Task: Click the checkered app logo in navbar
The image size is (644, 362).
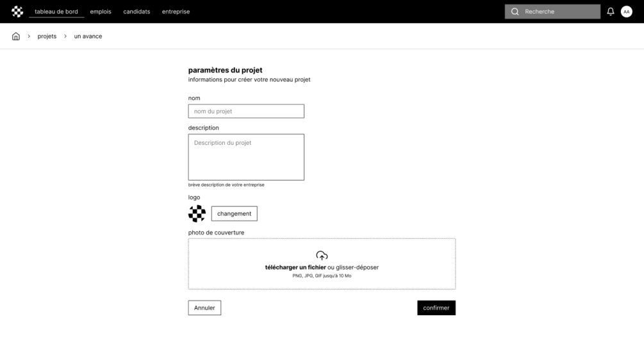Action: coord(17,12)
